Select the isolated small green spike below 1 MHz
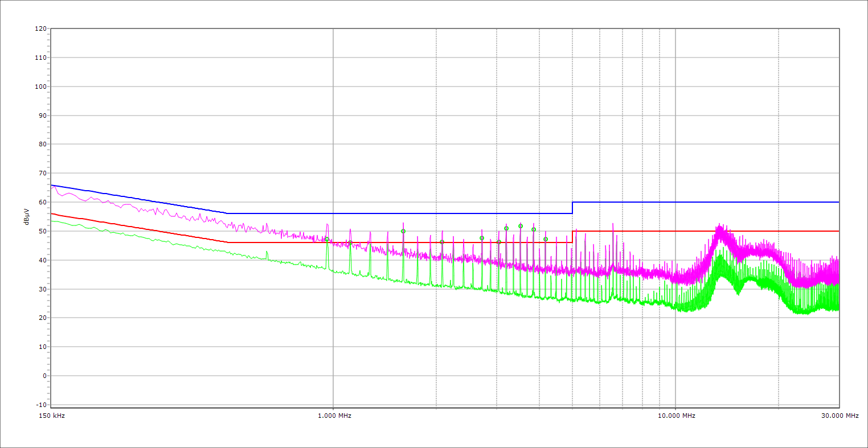868x448 pixels. pos(267,252)
